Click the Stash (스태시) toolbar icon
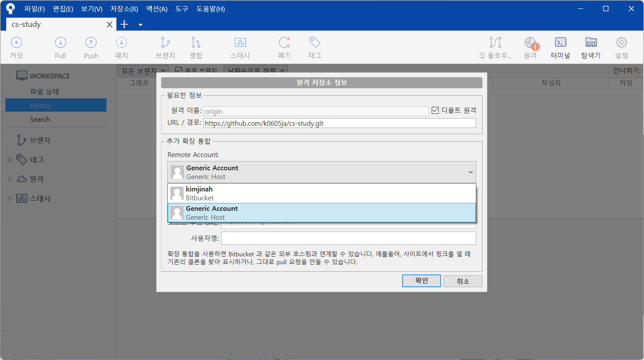644x360 pixels. point(240,42)
